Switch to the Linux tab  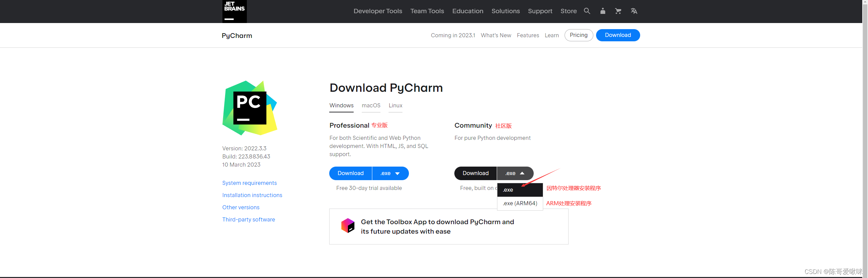395,106
